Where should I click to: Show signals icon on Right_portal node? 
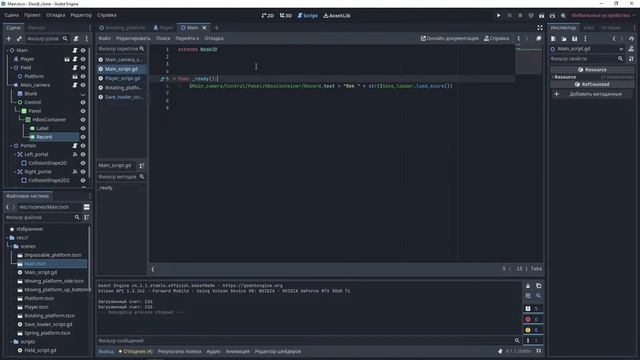[75, 172]
